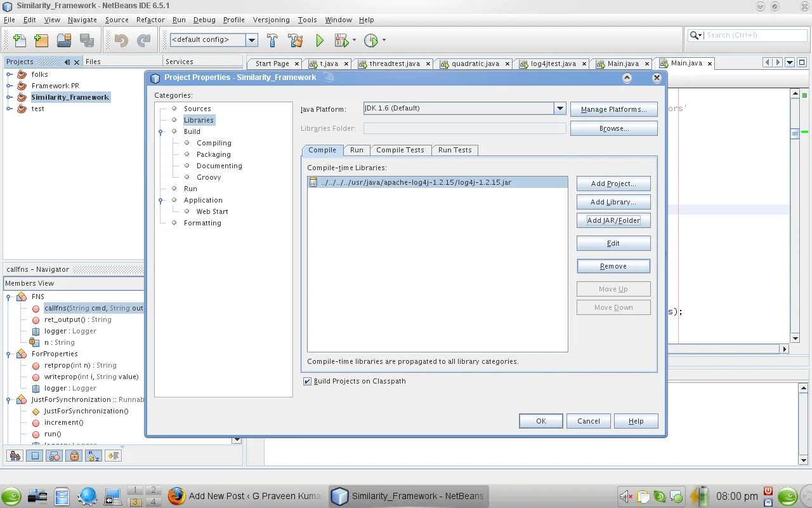Click the Build Main Project hammer icon
This screenshot has width=812, height=508.
pos(272,41)
